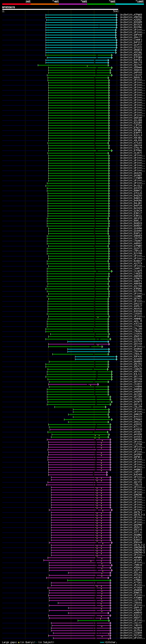This screenshot has width=146, height=644.
Task: Select hit label UniRef100_Q7K126
Action: [131, 193]
